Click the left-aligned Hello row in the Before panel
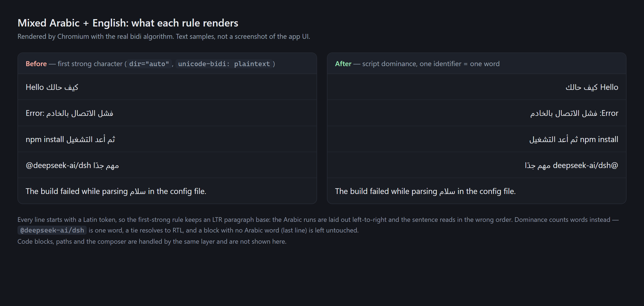644x306 pixels. pyautogui.click(x=167, y=87)
